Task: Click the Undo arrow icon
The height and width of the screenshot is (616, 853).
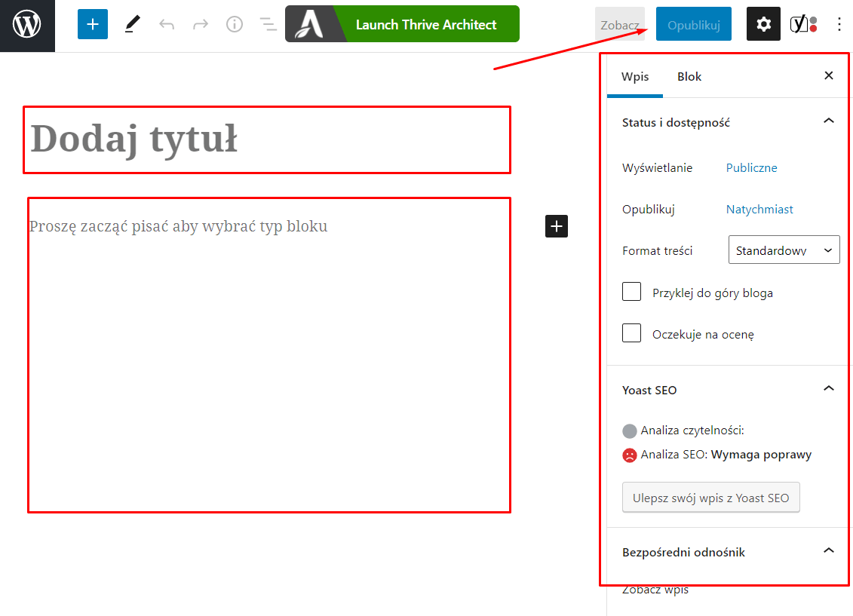Action: 167,25
